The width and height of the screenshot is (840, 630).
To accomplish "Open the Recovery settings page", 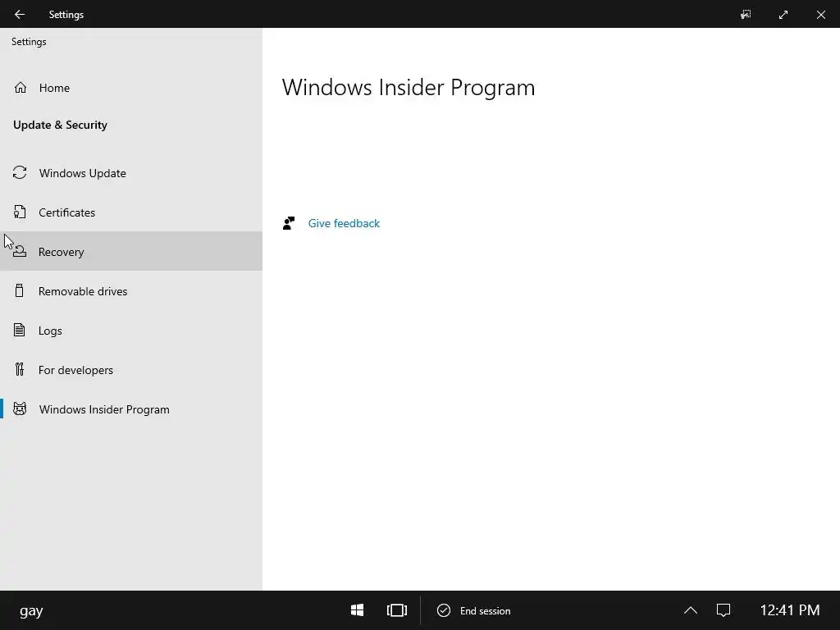I will [x=131, y=251].
